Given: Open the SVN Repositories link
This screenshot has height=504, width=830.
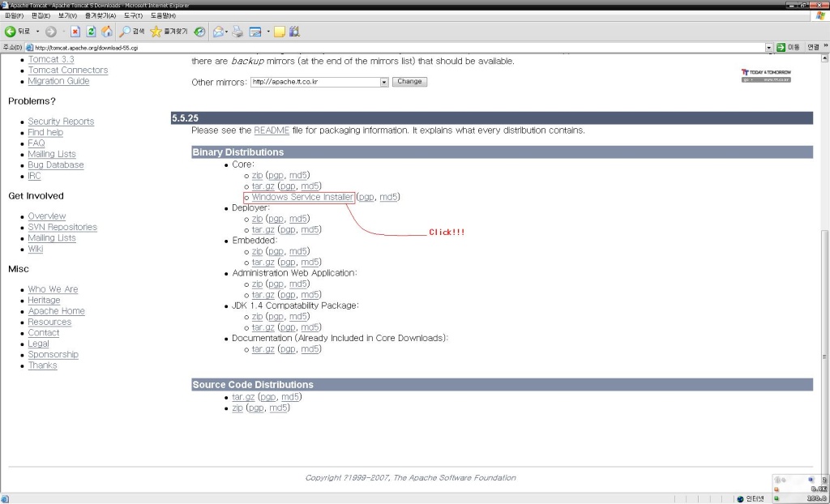Looking at the screenshot, I should pos(62,227).
